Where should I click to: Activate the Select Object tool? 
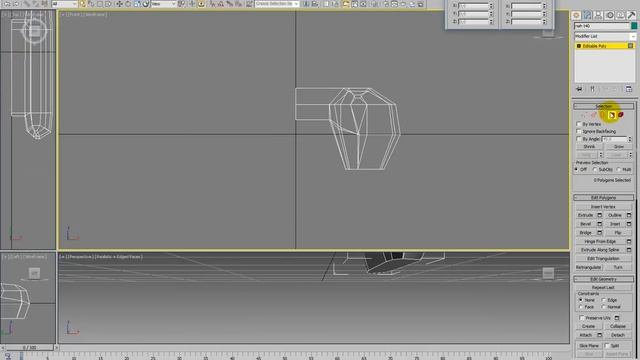click(x=83, y=4)
